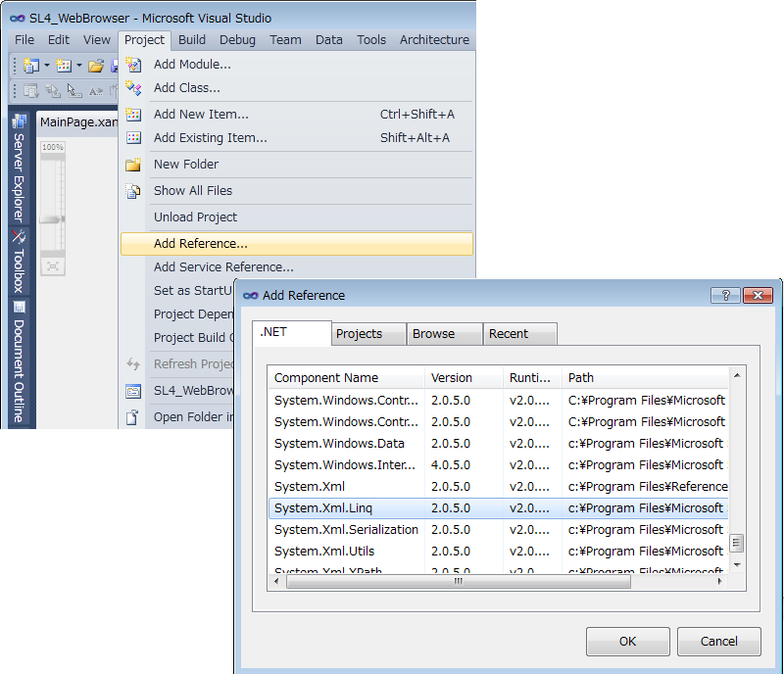Sort by Runtime column header
This screenshot has height=674, width=784.
coord(532,378)
